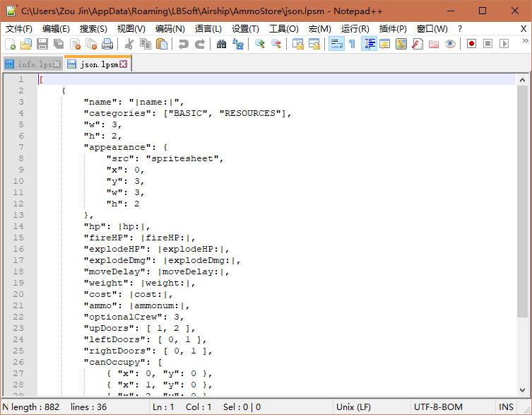Open the 插件(P) menu
Screen dimensions: 532x415
click(393, 29)
